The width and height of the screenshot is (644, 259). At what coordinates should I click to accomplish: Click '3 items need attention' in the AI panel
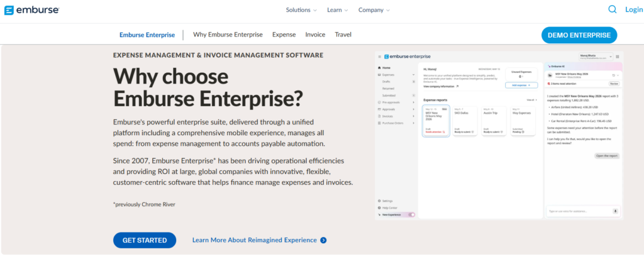(563, 84)
